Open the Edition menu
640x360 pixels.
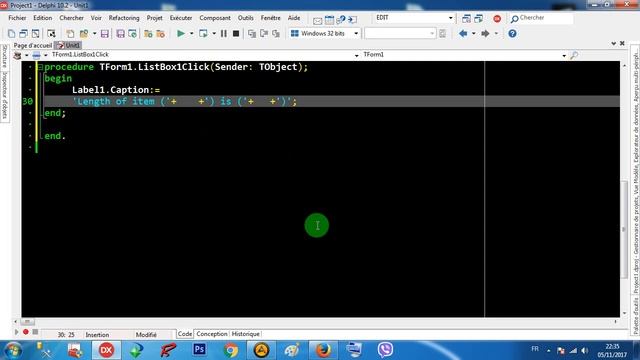(x=42, y=18)
